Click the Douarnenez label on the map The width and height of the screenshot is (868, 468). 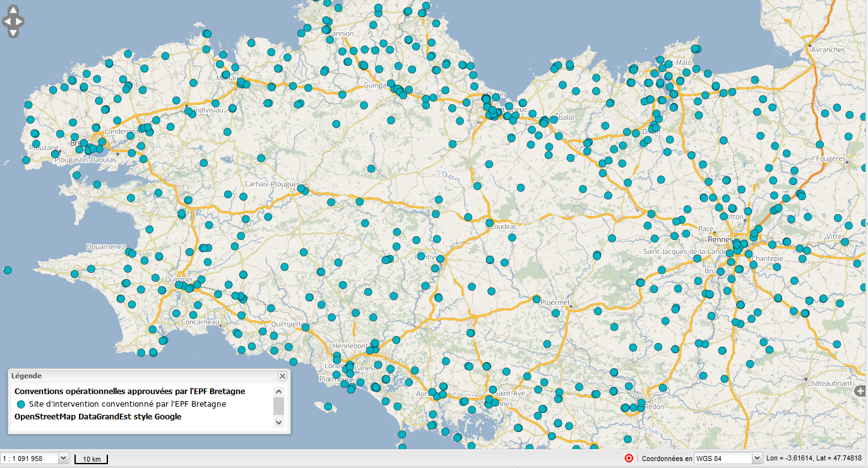107,248
